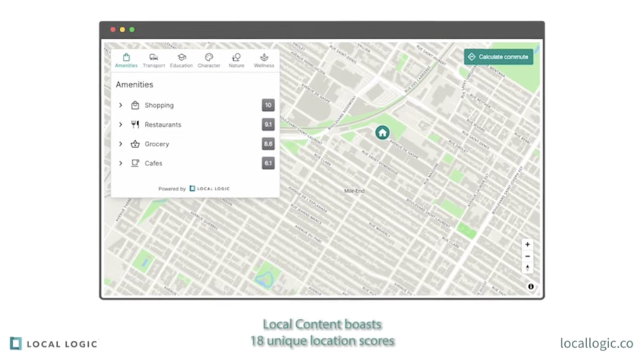Expand the Restaurants row chevron
The height and width of the screenshot is (360, 644).
point(121,124)
